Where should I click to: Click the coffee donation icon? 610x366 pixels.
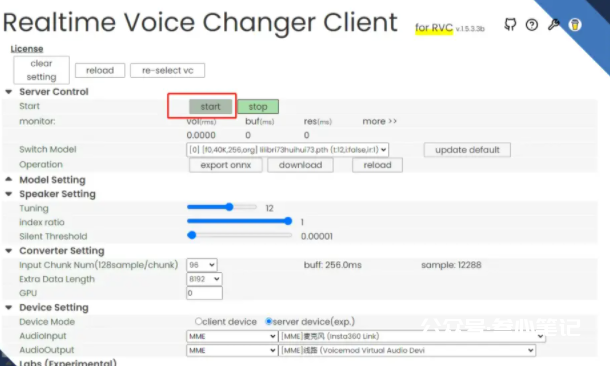[x=575, y=25]
